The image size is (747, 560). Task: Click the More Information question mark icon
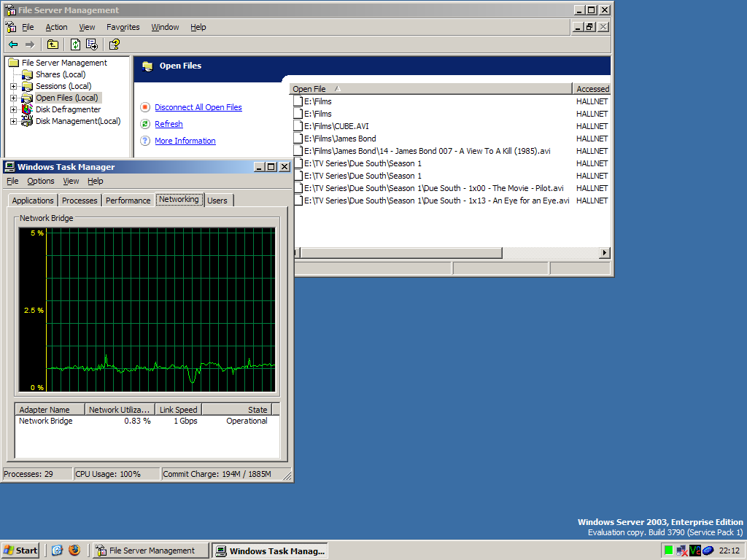145,141
